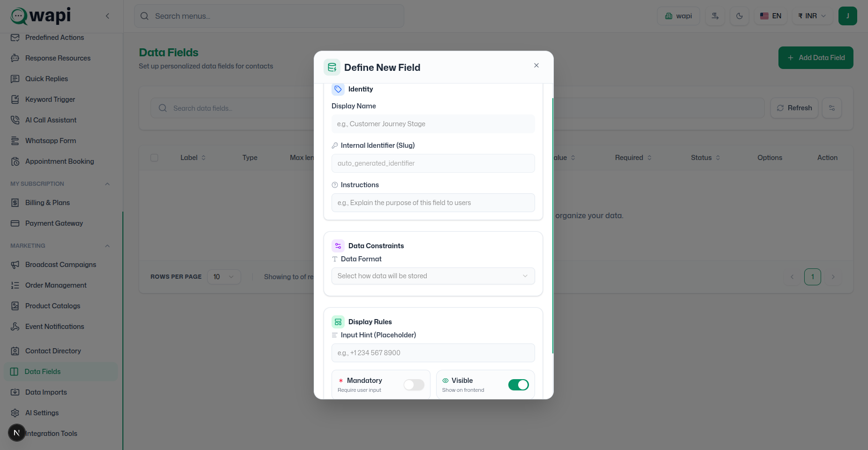Click the Instructions input field
The image size is (868, 450).
433,203
